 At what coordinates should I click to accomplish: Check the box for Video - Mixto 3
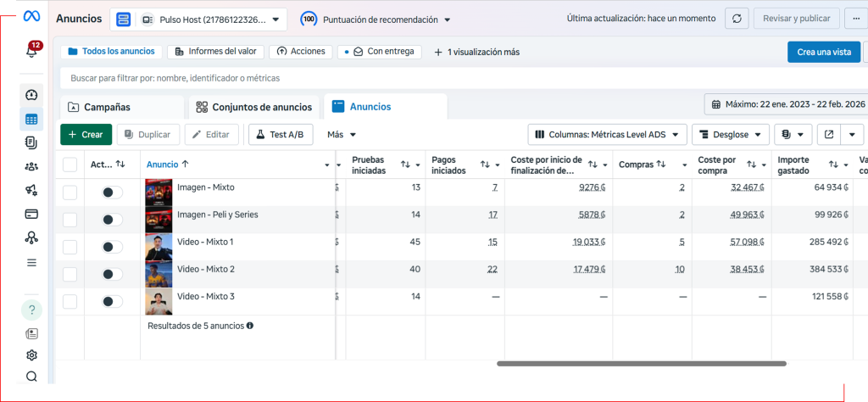click(x=70, y=301)
